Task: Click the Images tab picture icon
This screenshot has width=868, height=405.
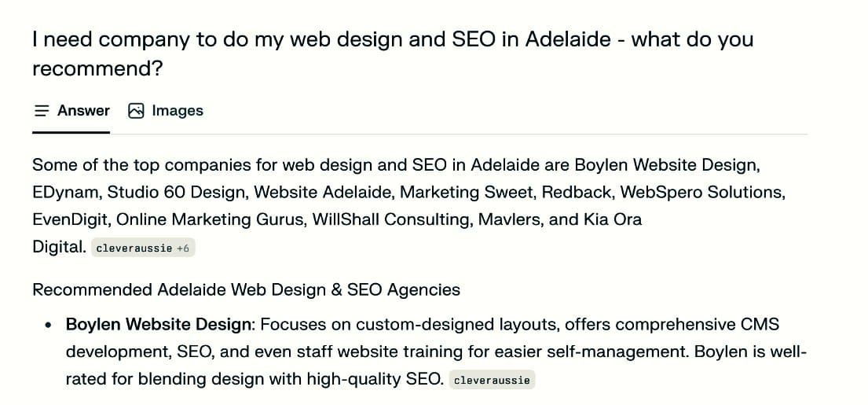Action: point(136,111)
